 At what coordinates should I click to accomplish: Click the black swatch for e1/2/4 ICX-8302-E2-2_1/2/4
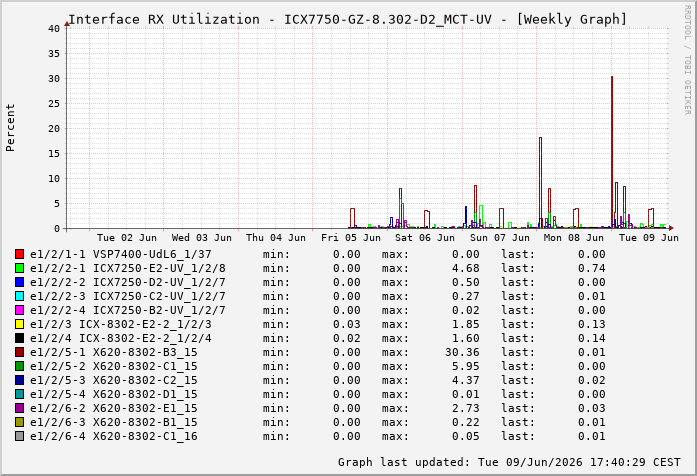19,338
